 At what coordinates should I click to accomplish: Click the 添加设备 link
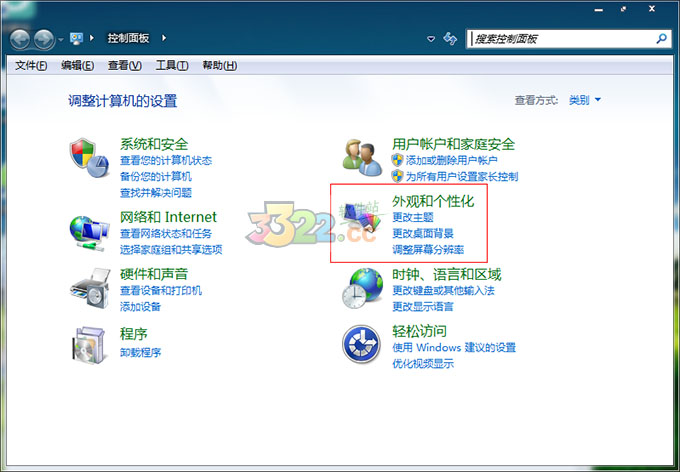pyautogui.click(x=141, y=306)
